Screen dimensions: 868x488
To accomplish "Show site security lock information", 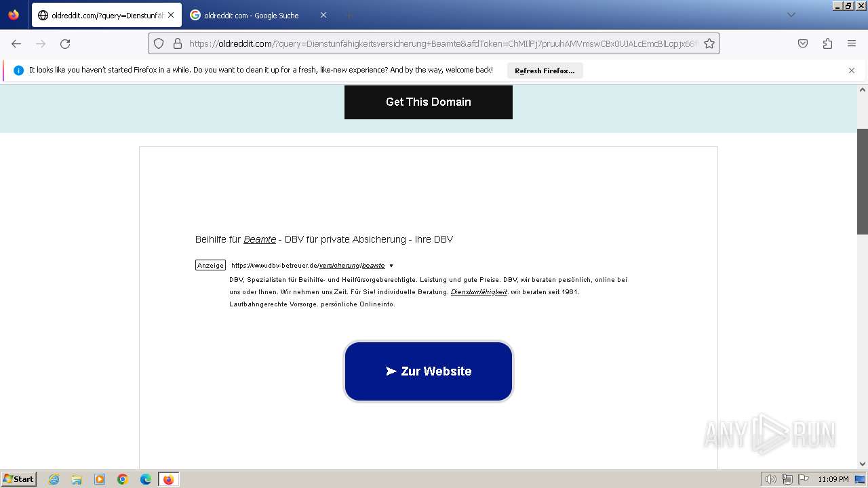I will point(178,43).
